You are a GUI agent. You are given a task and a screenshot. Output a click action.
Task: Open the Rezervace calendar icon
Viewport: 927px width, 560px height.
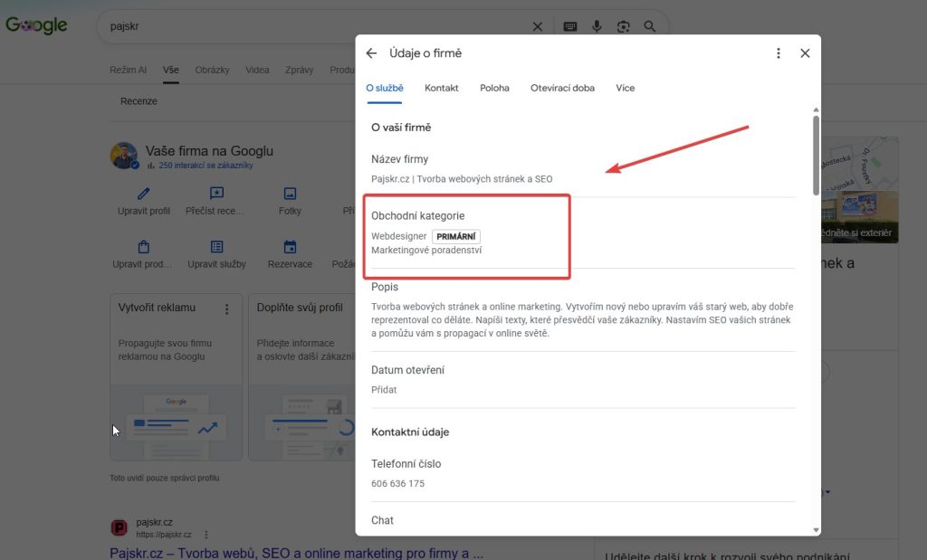[x=290, y=246]
